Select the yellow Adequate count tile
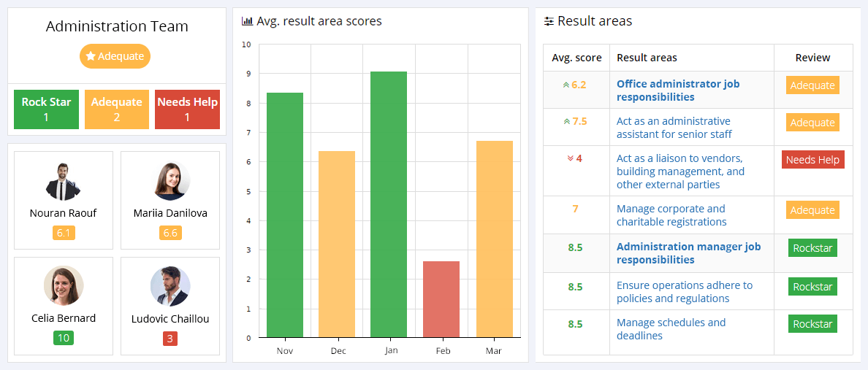Viewport: 868px width, 370px height. [x=117, y=109]
